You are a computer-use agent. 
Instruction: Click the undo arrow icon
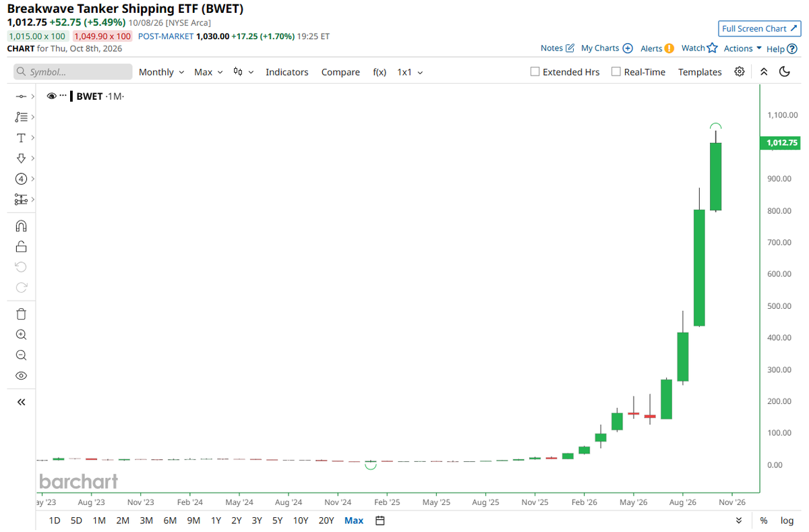21,267
